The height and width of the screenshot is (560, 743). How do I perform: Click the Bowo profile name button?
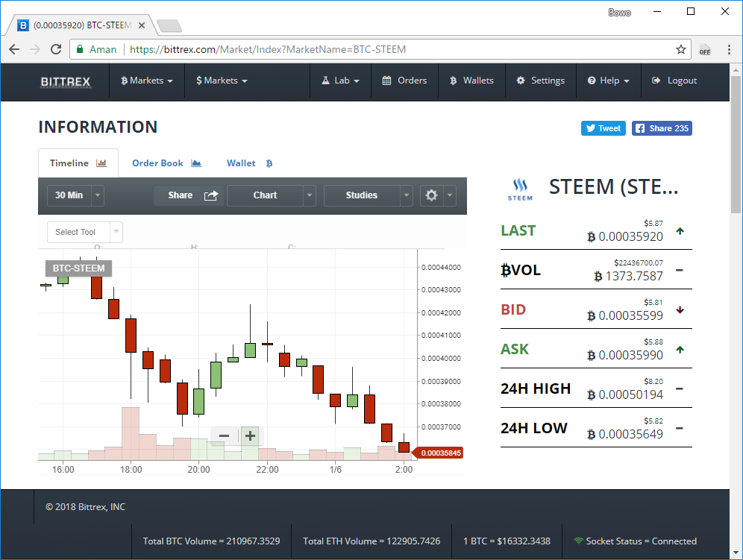[x=619, y=13]
